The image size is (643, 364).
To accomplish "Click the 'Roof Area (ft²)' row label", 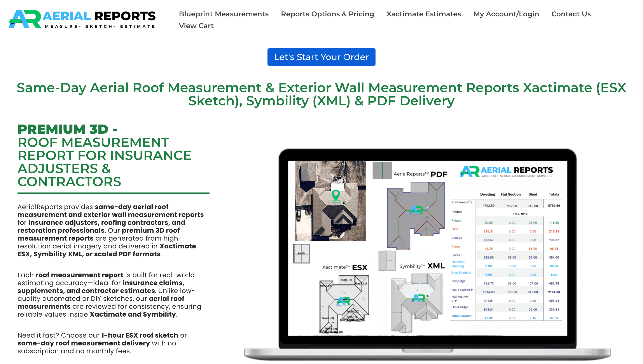I will [x=461, y=202].
